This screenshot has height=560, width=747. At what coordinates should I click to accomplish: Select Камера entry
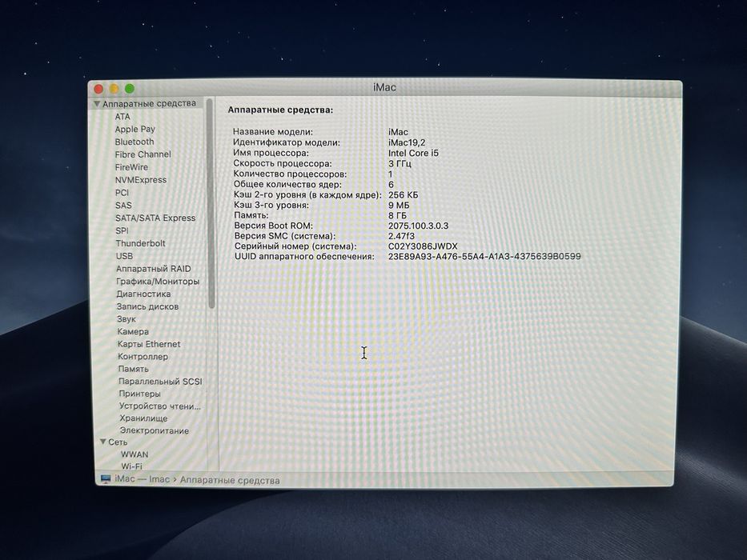tap(133, 331)
